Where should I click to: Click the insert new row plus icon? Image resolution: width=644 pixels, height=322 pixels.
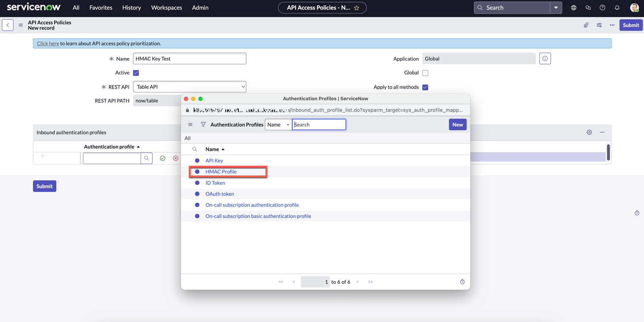[43, 156]
